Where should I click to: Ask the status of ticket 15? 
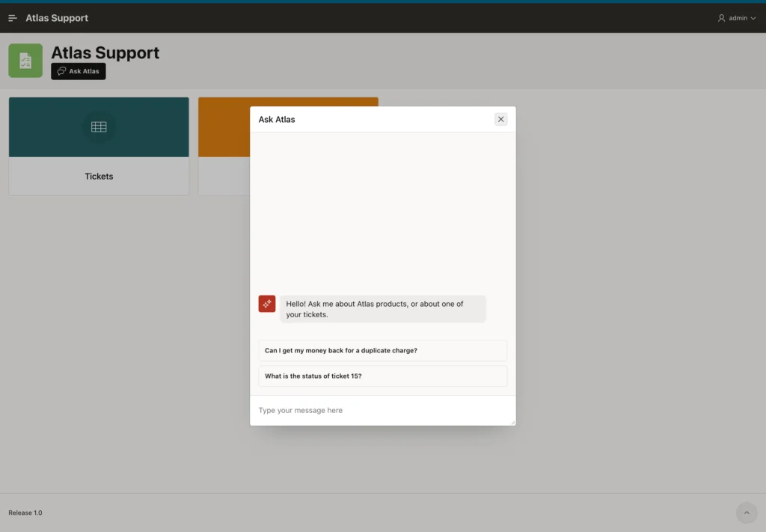(382, 376)
